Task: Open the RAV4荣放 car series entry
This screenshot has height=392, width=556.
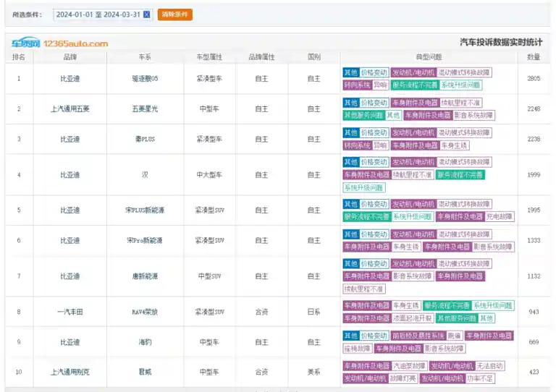Action: 145,312
